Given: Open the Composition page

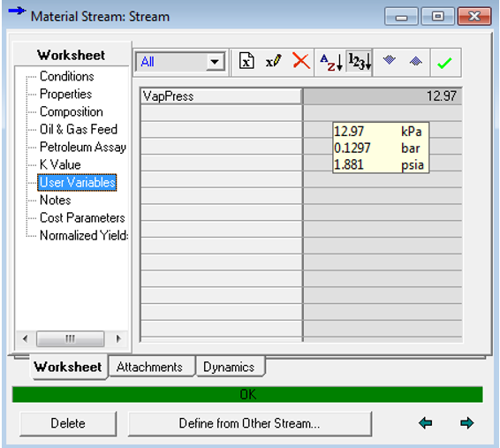Looking at the screenshot, I should (71, 111).
